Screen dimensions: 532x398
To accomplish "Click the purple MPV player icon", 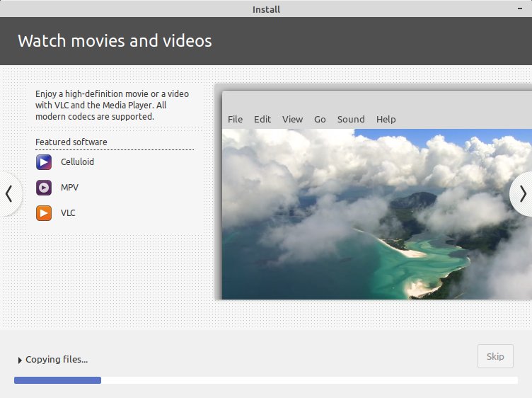I will click(44, 188).
